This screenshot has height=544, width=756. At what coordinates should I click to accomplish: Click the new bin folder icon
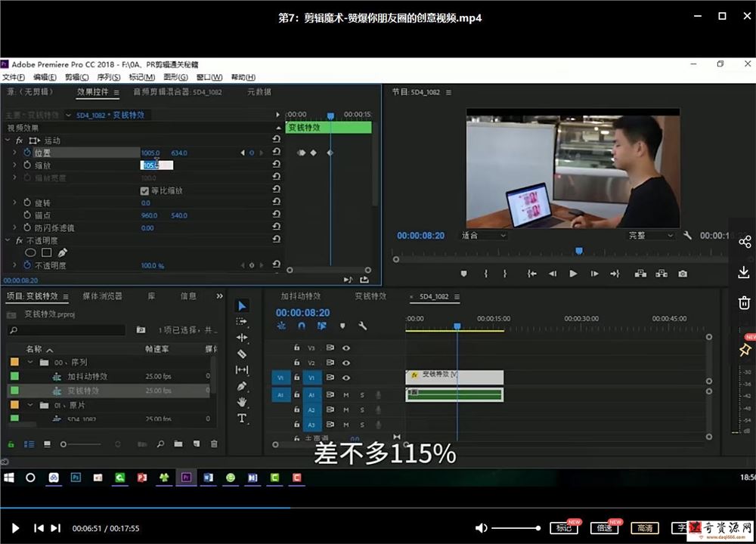coord(178,444)
